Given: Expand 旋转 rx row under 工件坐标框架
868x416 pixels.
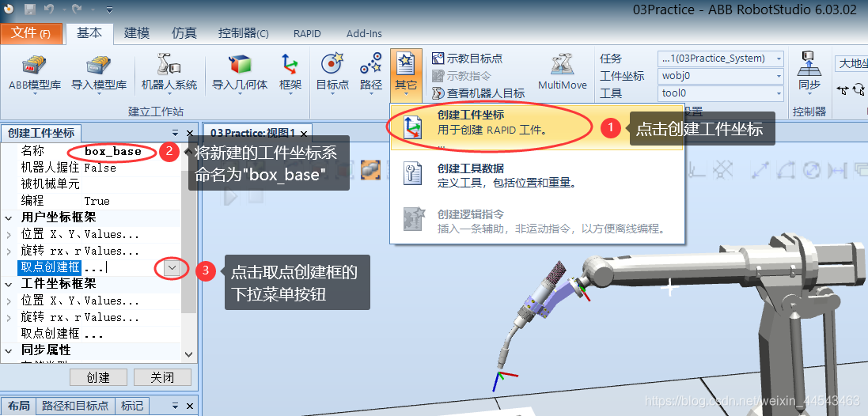Looking at the screenshot, I should click(x=9, y=317).
